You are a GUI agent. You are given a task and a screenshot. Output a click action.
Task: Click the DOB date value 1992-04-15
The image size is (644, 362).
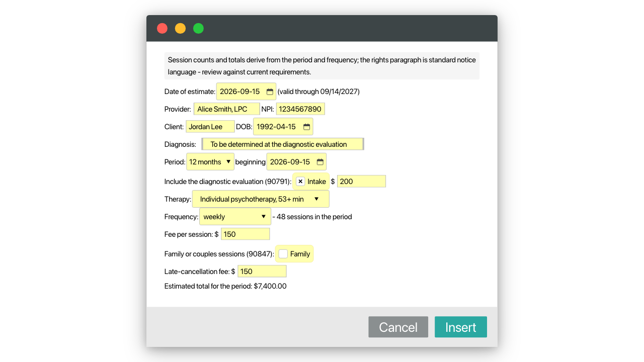point(276,127)
